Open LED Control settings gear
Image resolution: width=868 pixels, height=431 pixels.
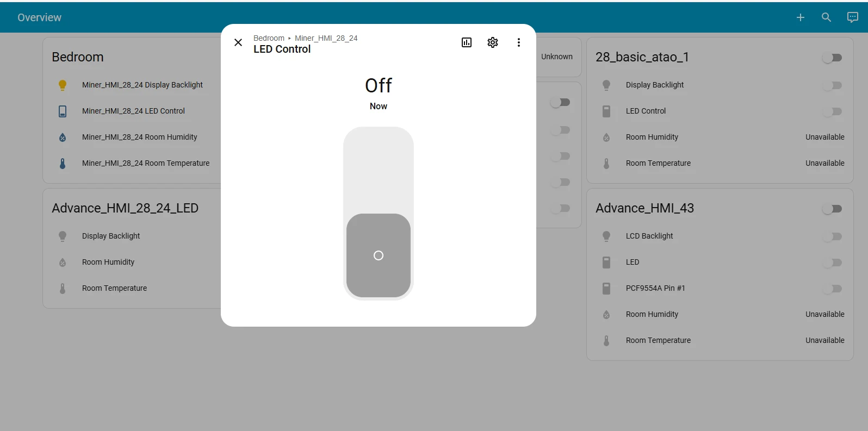point(493,42)
